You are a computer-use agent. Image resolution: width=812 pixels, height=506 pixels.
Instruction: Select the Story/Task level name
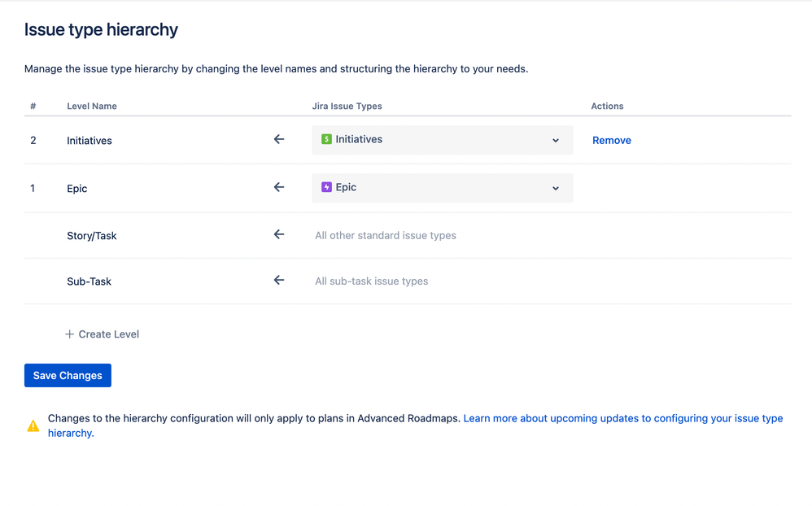point(92,236)
